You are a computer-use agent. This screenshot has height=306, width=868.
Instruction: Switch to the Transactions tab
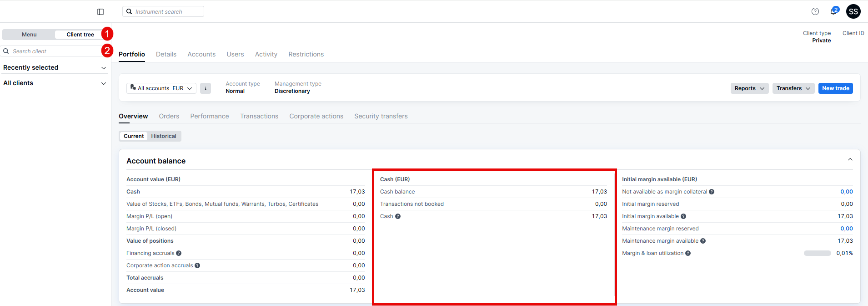pyautogui.click(x=259, y=116)
